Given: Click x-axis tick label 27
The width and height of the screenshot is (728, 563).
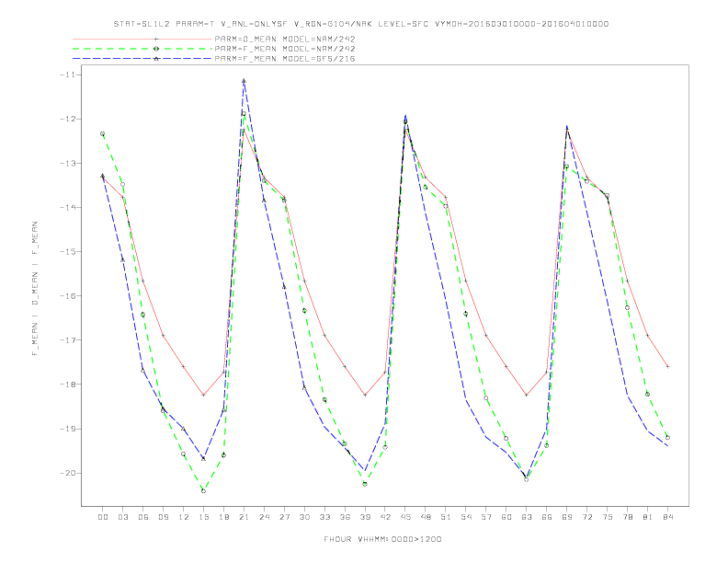Looking at the screenshot, I should pyautogui.click(x=284, y=517).
